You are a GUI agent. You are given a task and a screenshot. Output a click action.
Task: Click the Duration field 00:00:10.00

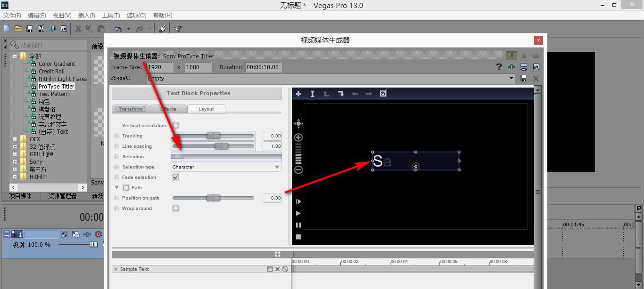click(x=264, y=67)
